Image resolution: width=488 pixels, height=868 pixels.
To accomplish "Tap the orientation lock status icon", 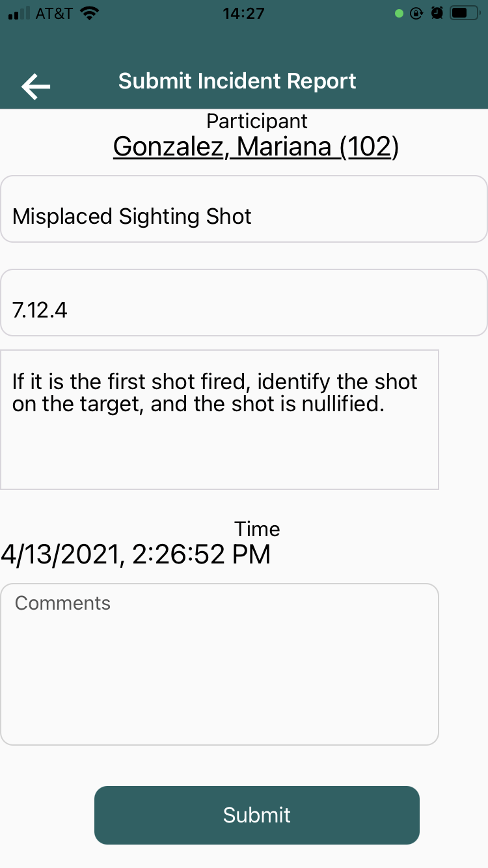I will tap(417, 13).
